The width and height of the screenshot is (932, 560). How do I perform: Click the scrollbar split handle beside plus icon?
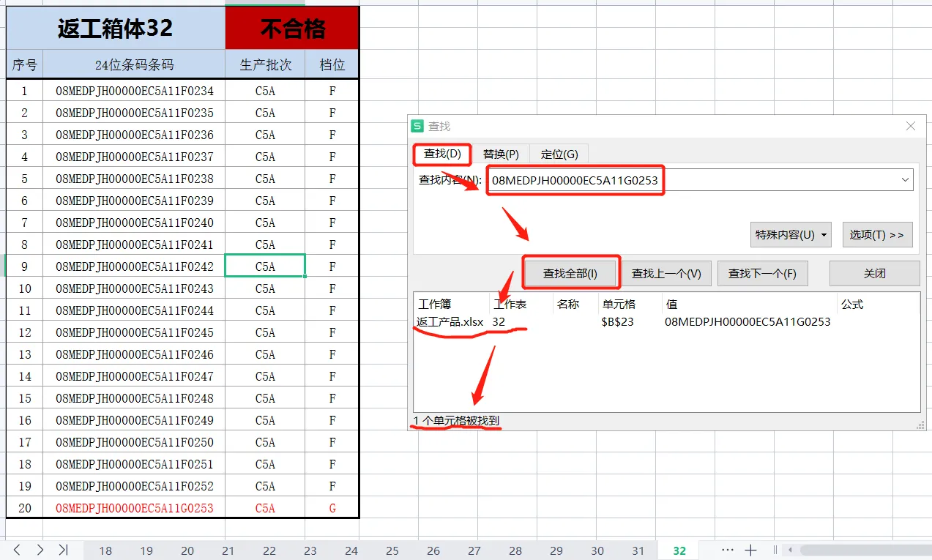point(775,550)
